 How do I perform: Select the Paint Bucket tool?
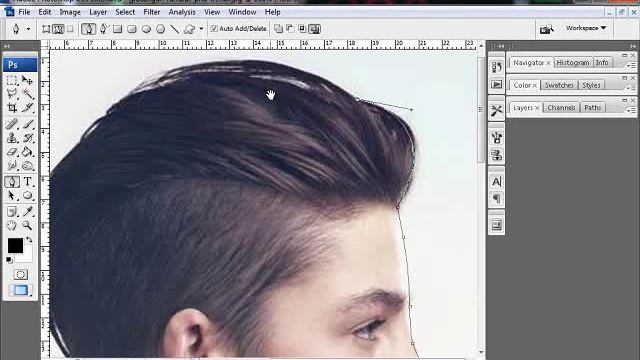pos(27,152)
